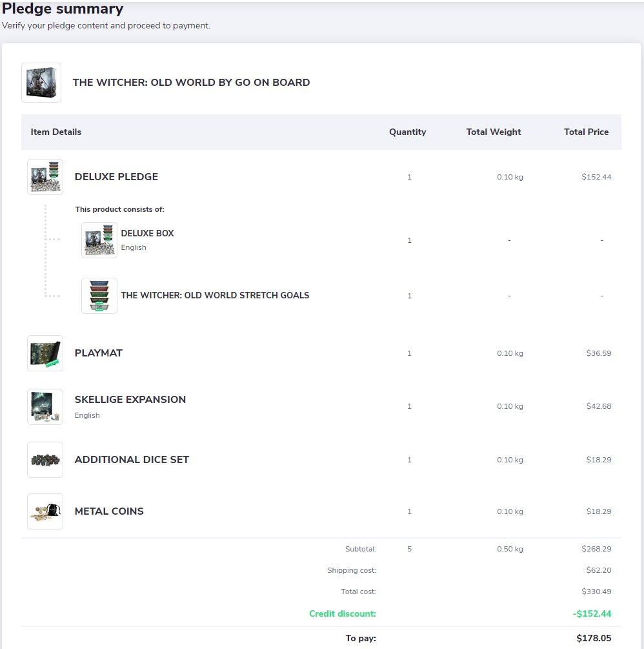The width and height of the screenshot is (644, 649).
Task: Click the Shipping cost label
Action: (x=352, y=570)
